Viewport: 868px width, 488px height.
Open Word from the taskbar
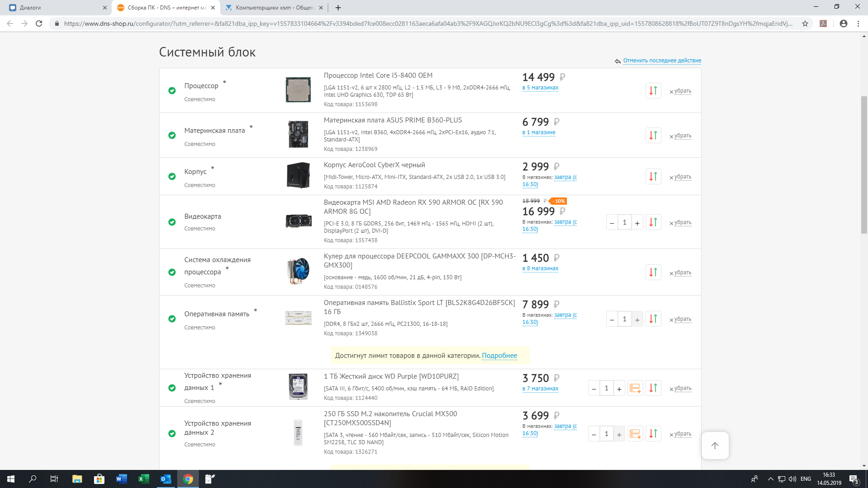[x=122, y=479]
